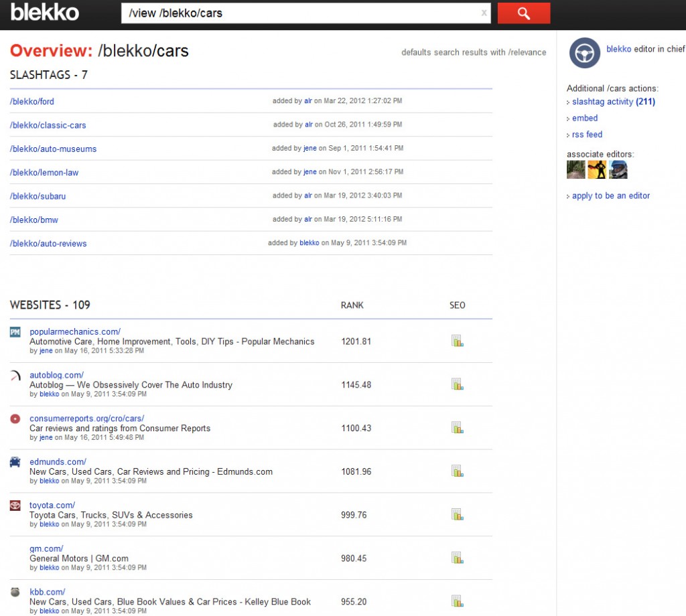Screen dimensions: 686x616
Task: Visit toyota.com/ link
Action: 52,505
